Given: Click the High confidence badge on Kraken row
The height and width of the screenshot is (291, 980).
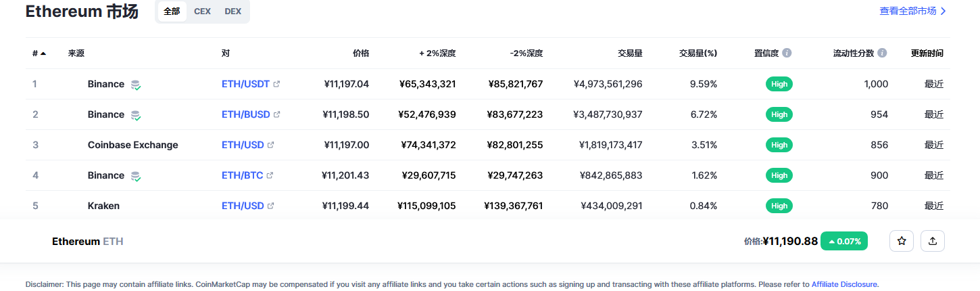Looking at the screenshot, I should 779,206.
